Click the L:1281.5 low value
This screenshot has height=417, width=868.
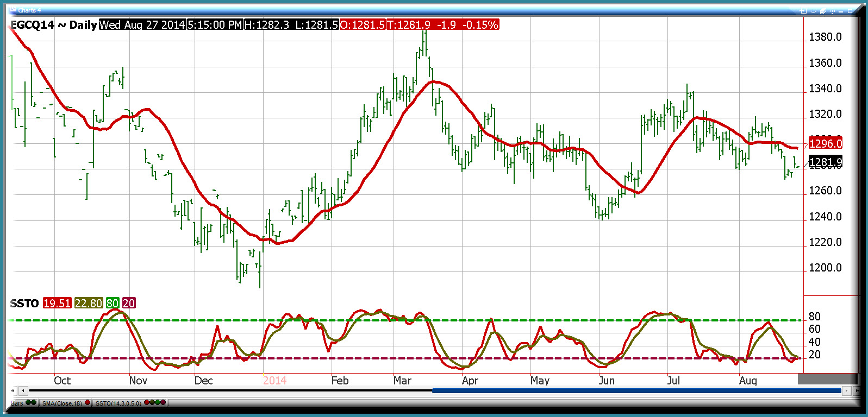(x=316, y=25)
